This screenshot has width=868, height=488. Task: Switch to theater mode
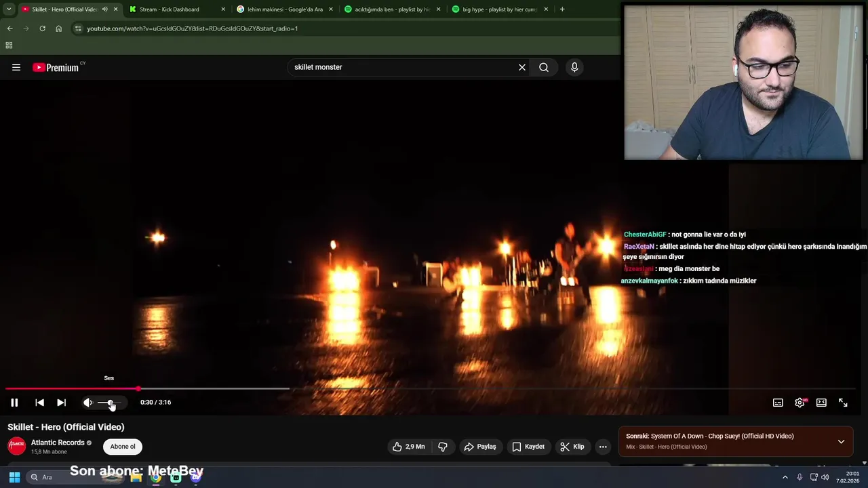coord(821,403)
